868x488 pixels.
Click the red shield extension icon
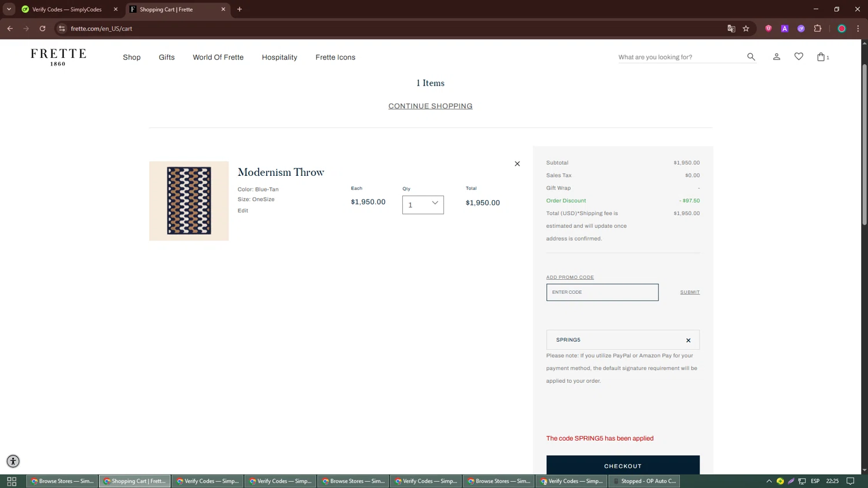click(768, 28)
